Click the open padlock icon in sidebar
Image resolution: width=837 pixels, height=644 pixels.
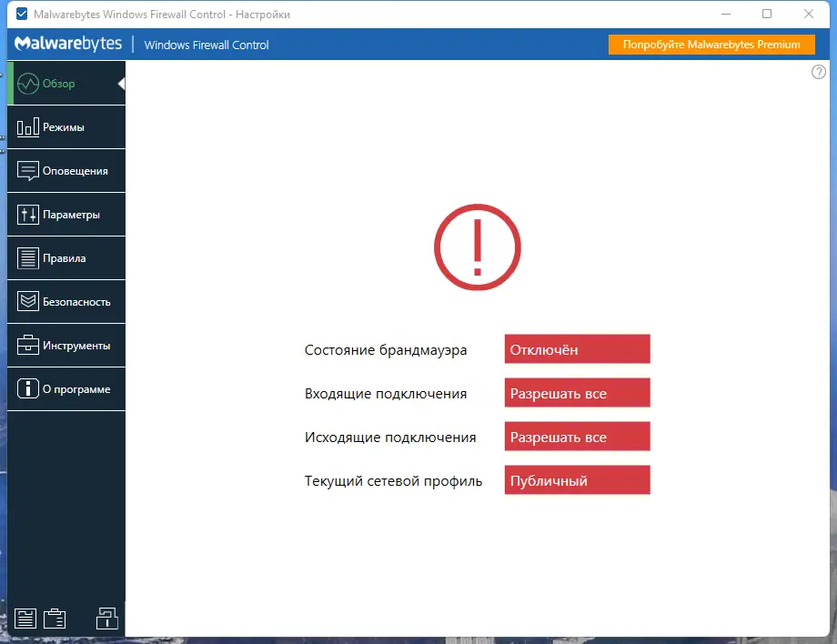click(106, 619)
